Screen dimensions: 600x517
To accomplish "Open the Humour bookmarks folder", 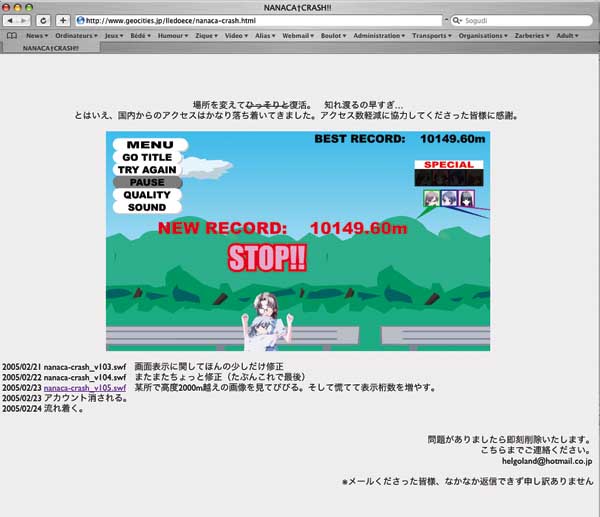I will click(x=173, y=36).
